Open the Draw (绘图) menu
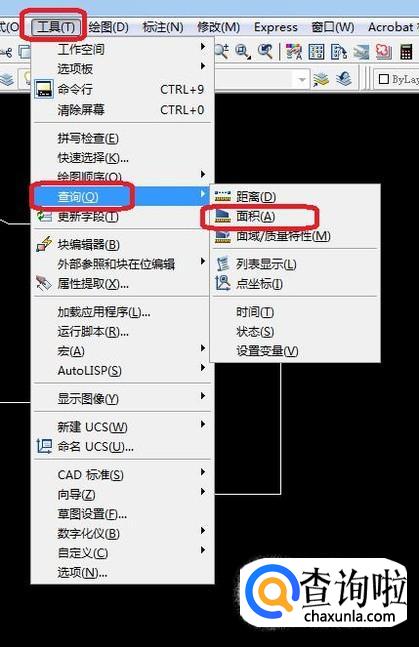Screen dimensions: 419x647 109,27
